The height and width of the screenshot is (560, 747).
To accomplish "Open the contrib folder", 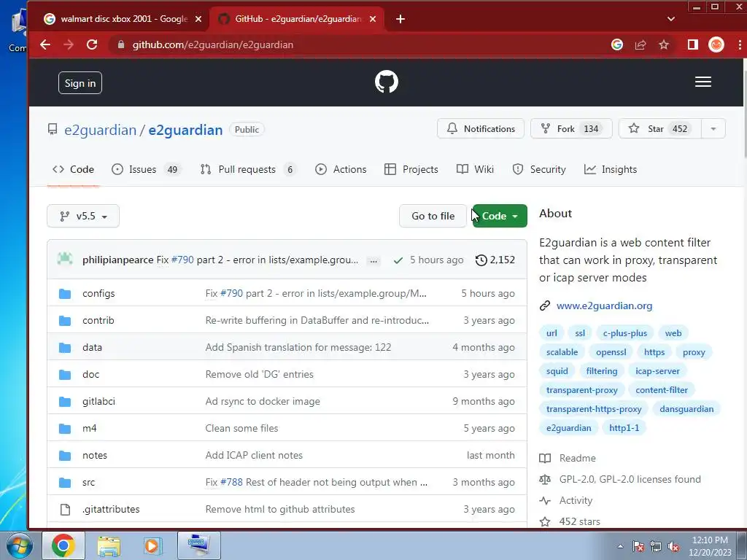I will click(x=98, y=321).
